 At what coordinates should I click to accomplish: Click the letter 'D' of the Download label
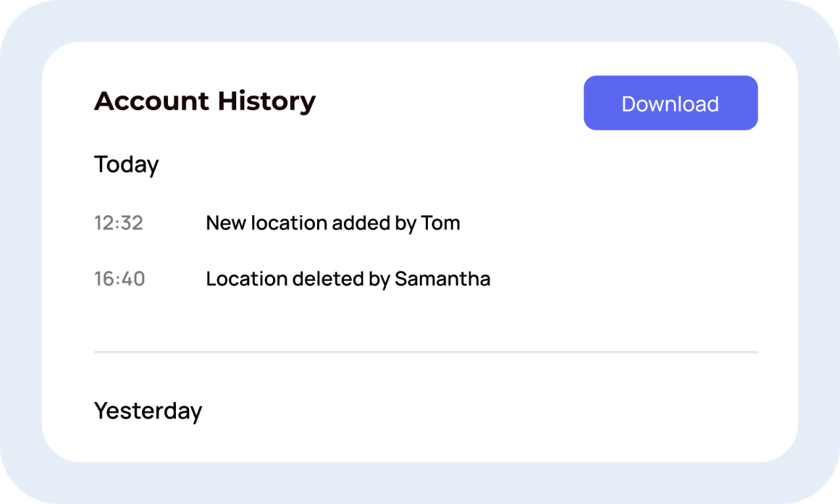point(629,104)
